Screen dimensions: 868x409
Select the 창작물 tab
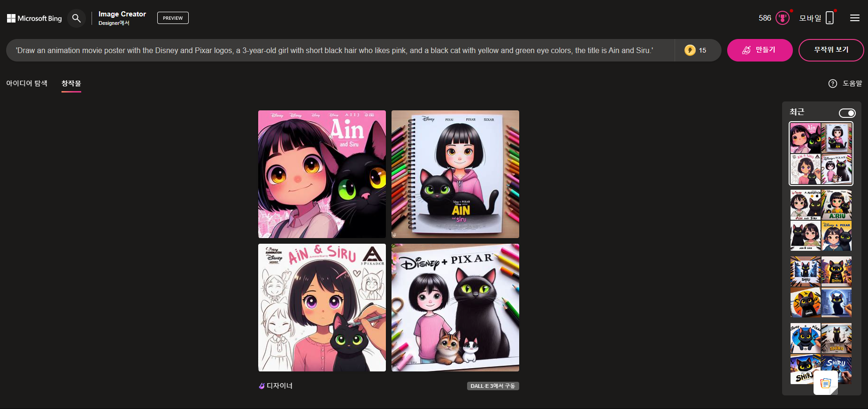[71, 83]
